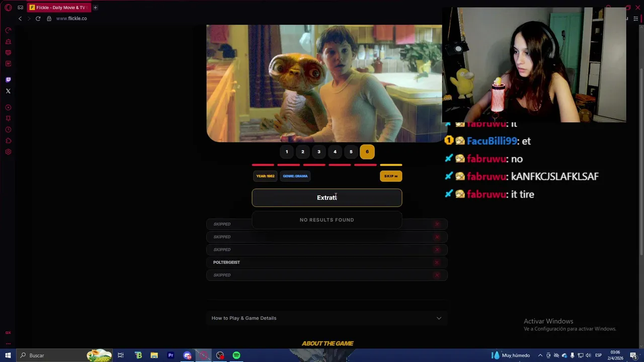Image resolution: width=644 pixels, height=362 pixels.
Task: Show hidden system tray icons chevron
Action: point(540,355)
